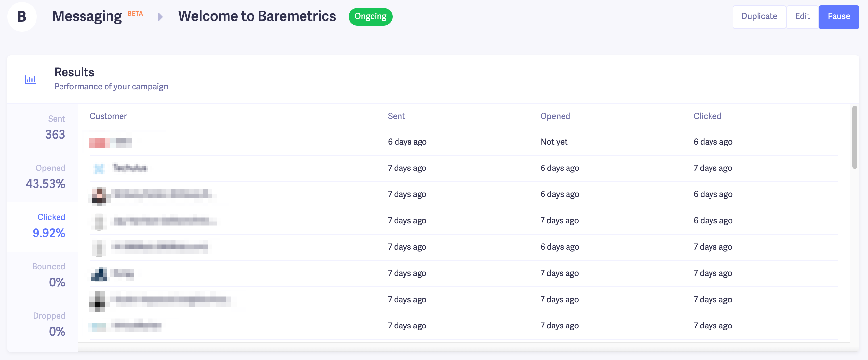Screen dimensions: 868x360
Task: Click the dark blue avatar in sixth row
Action: coord(99,274)
